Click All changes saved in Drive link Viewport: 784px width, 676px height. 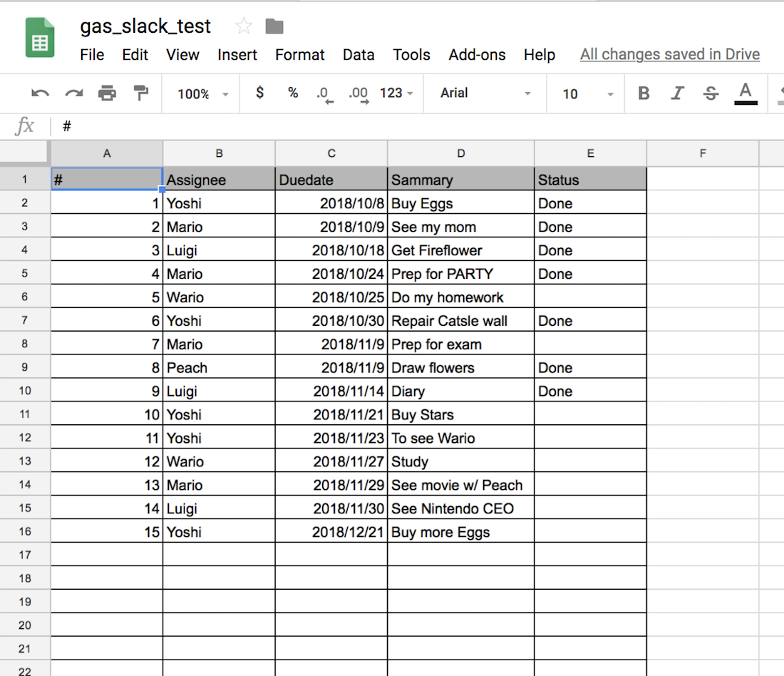pyautogui.click(x=670, y=54)
